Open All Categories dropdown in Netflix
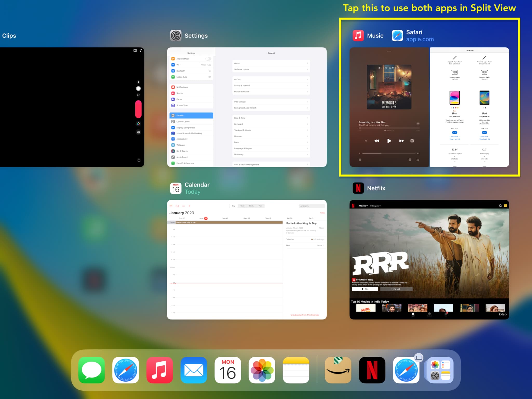The height and width of the screenshot is (399, 532). click(375, 206)
